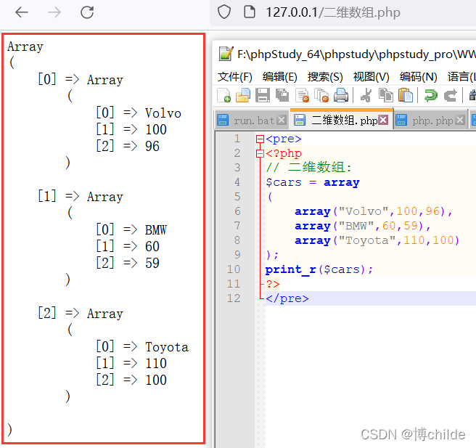Click value '59' in browser output
The height and width of the screenshot is (448, 476).
(x=152, y=263)
